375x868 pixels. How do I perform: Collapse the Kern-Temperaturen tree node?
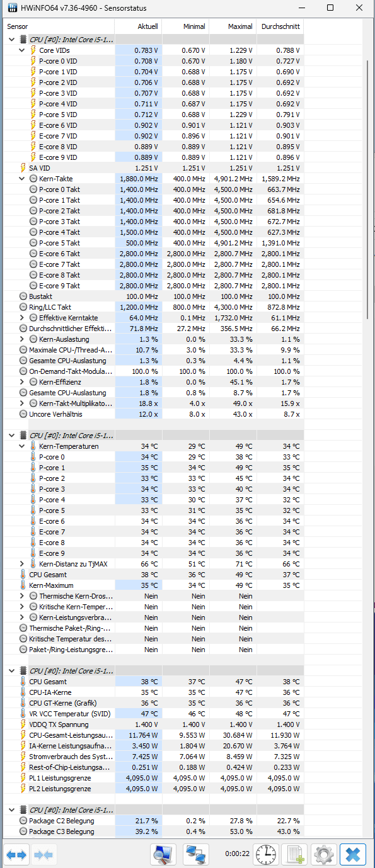[x=23, y=446]
